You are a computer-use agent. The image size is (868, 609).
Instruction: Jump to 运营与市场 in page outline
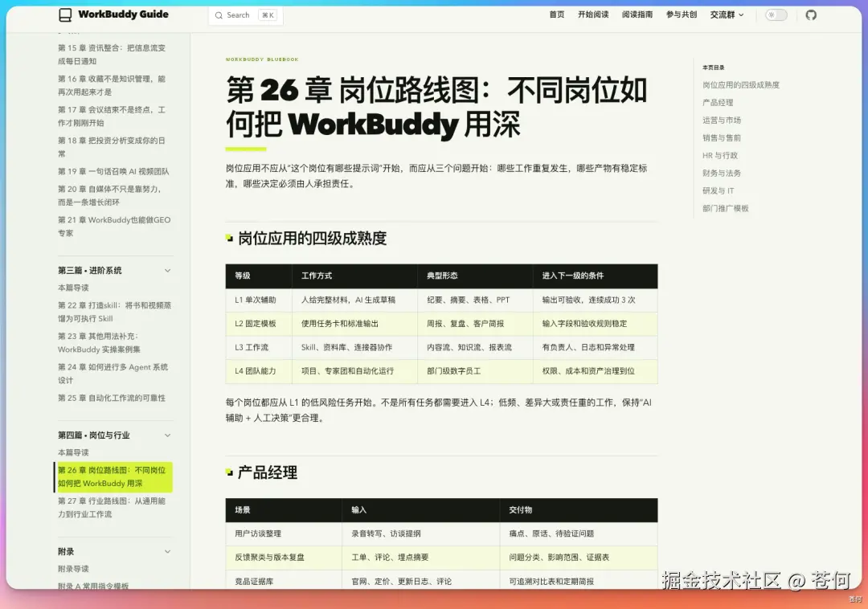pos(721,120)
